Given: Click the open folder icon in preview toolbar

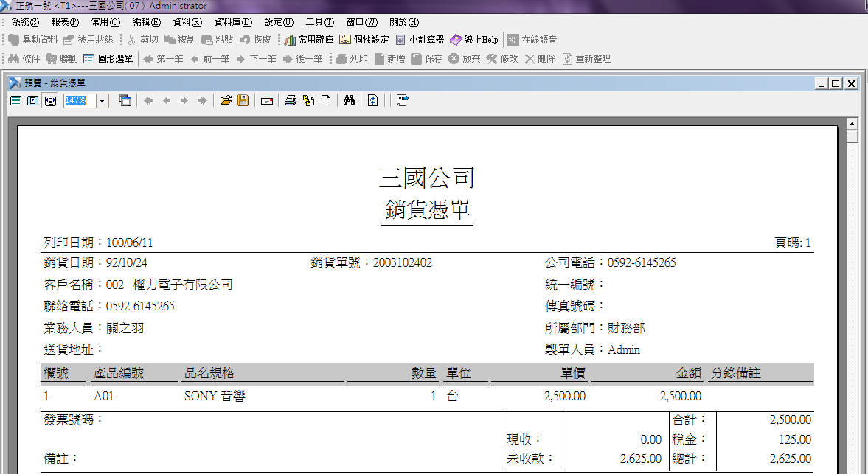Looking at the screenshot, I should point(226,101).
